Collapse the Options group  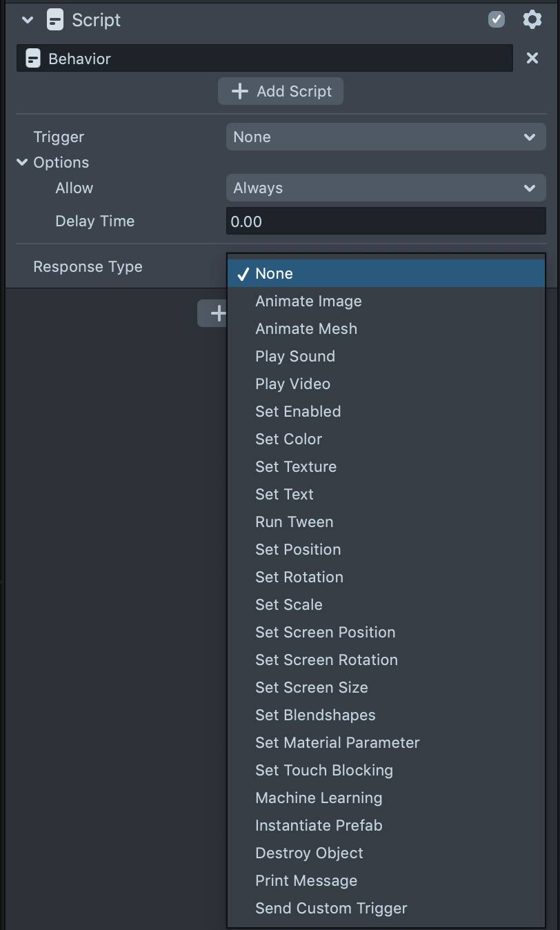coord(22,163)
